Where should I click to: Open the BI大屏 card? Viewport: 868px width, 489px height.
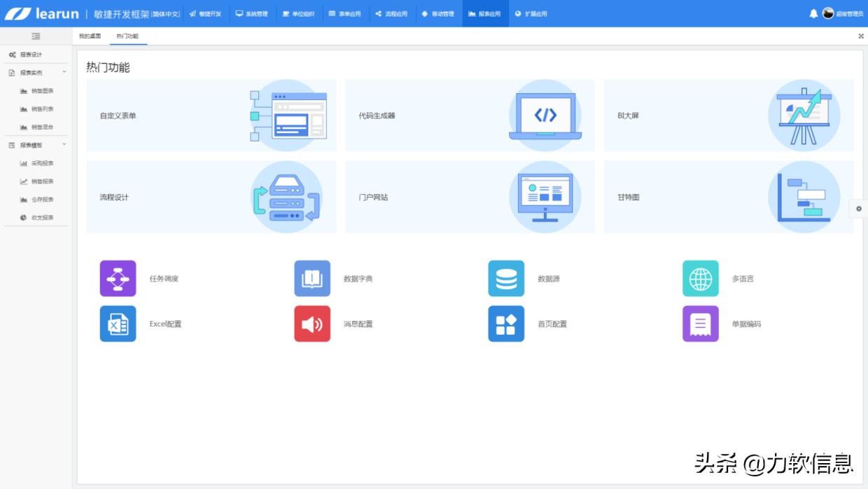click(x=729, y=116)
